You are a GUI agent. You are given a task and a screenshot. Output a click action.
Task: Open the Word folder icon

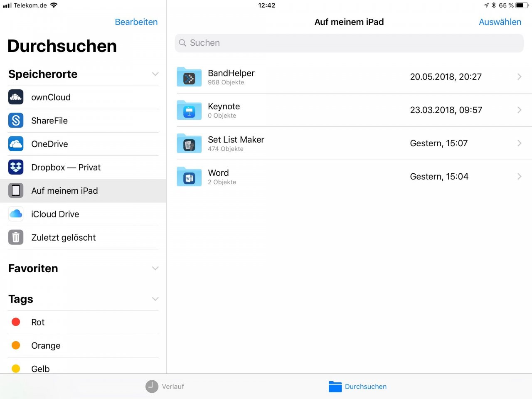tap(189, 177)
